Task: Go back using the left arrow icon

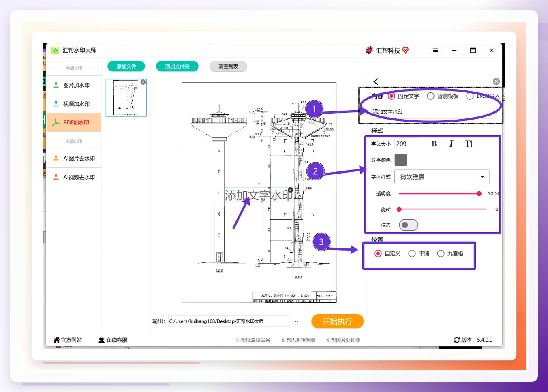Action: coord(376,81)
